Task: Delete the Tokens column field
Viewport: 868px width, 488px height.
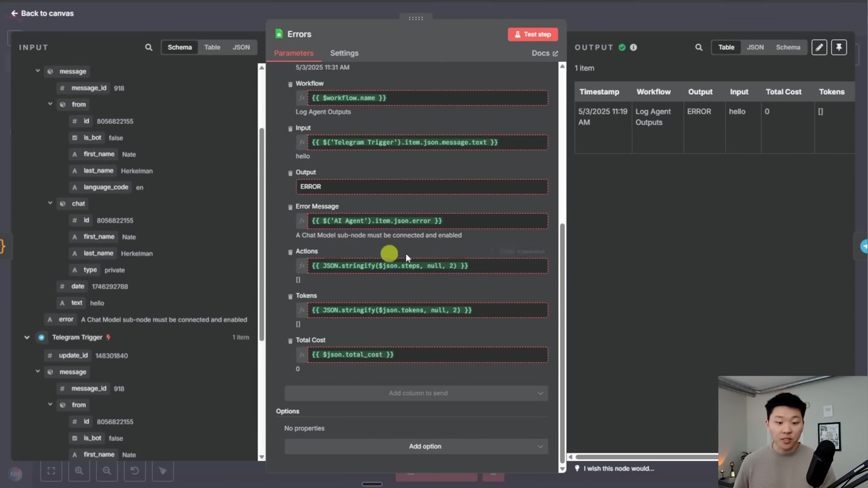Action: point(290,296)
